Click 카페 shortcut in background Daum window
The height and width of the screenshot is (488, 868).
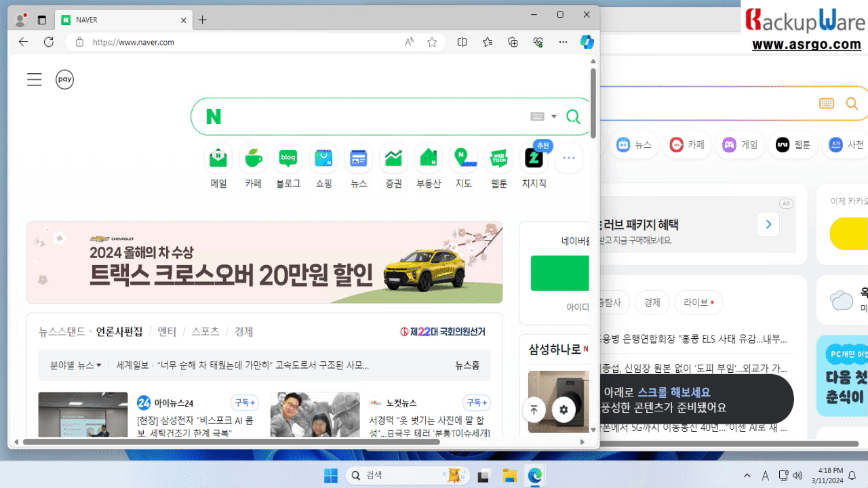coord(688,144)
